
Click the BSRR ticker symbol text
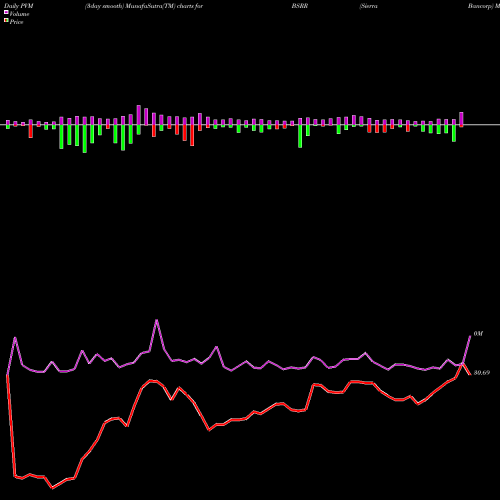[x=300, y=6]
